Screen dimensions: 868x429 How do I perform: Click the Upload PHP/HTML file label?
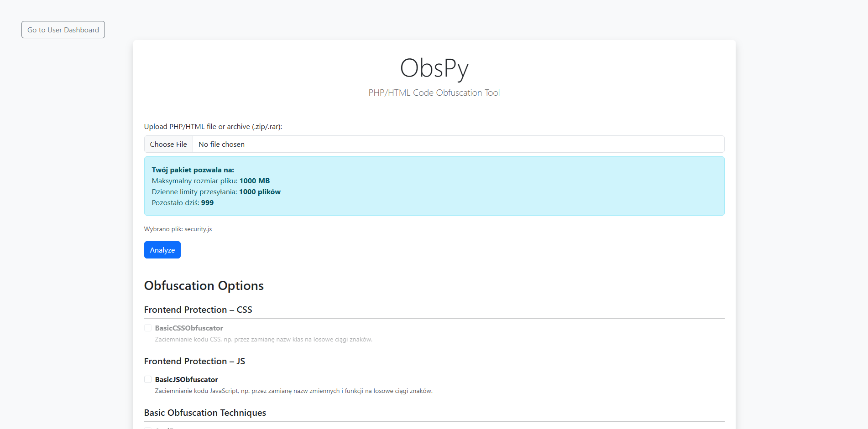coord(213,126)
